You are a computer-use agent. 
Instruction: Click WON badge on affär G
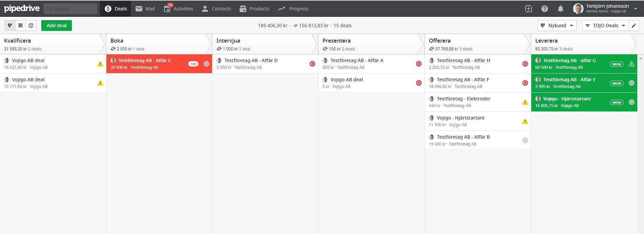tap(617, 64)
